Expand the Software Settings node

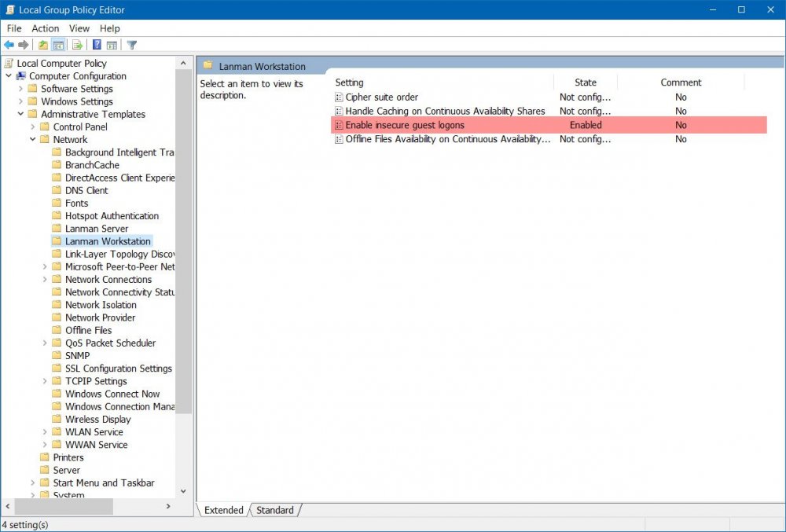tap(20, 89)
